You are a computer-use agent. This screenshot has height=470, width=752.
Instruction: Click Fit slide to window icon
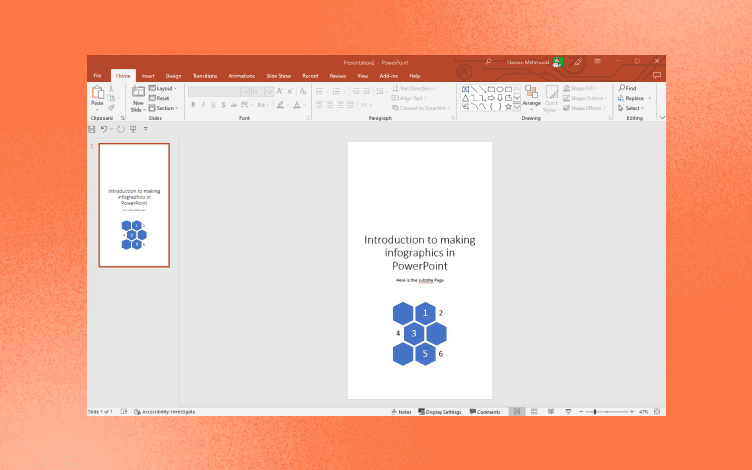657,411
